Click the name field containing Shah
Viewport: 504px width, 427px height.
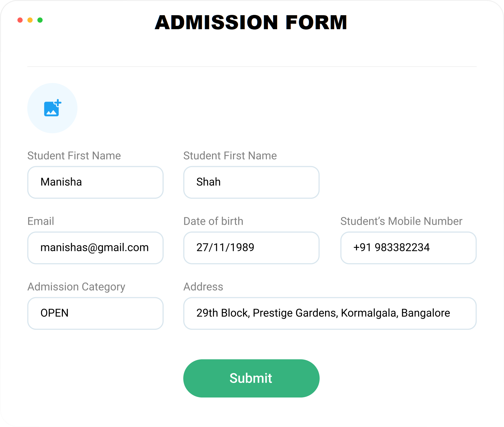pos(251,182)
